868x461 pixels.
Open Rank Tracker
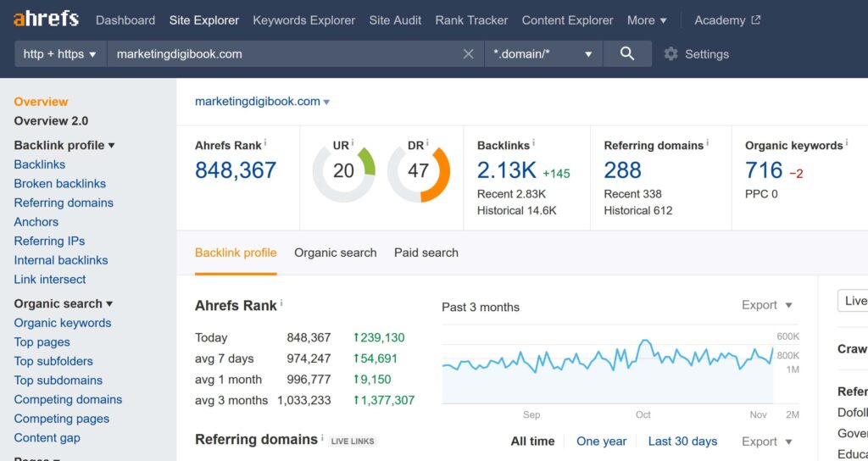471,20
